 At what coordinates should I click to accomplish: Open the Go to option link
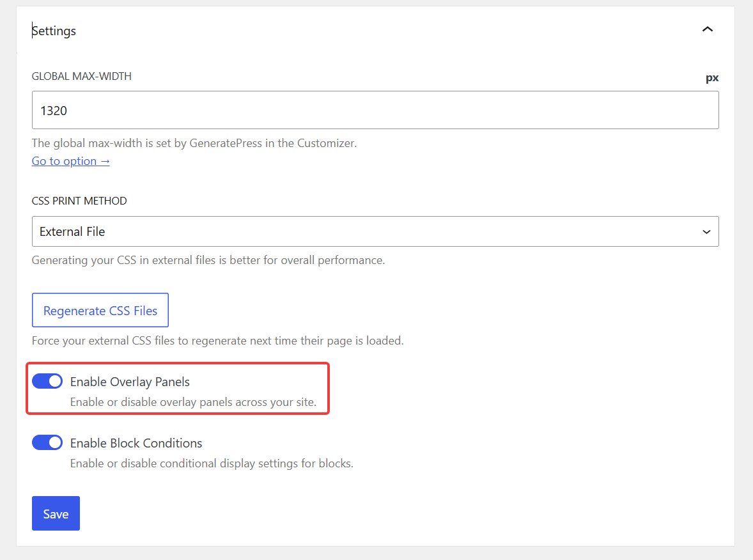[70, 161]
